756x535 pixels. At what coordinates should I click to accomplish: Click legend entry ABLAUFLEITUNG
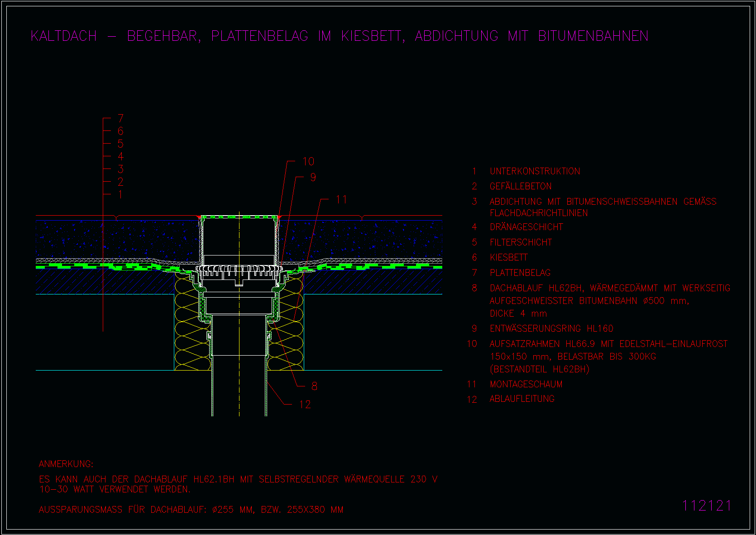click(x=522, y=399)
